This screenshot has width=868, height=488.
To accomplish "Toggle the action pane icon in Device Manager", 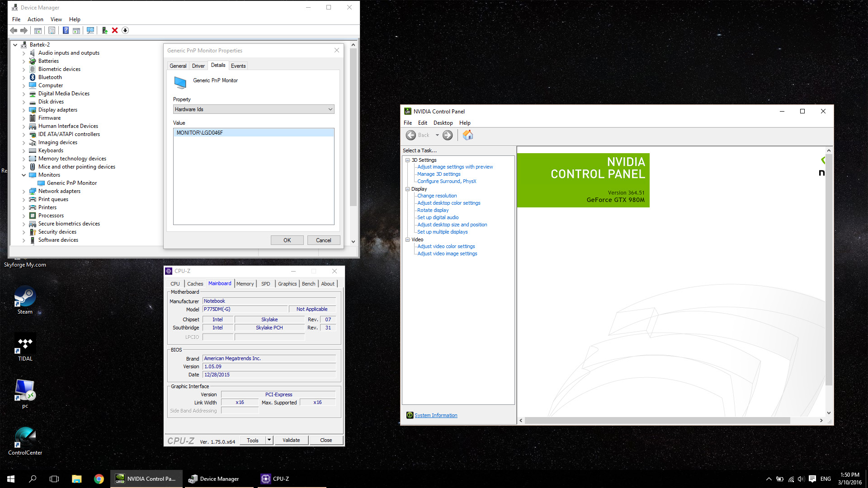I will 76,30.
